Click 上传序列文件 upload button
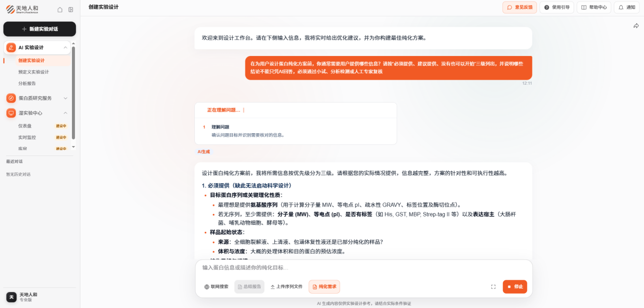 pos(287,287)
